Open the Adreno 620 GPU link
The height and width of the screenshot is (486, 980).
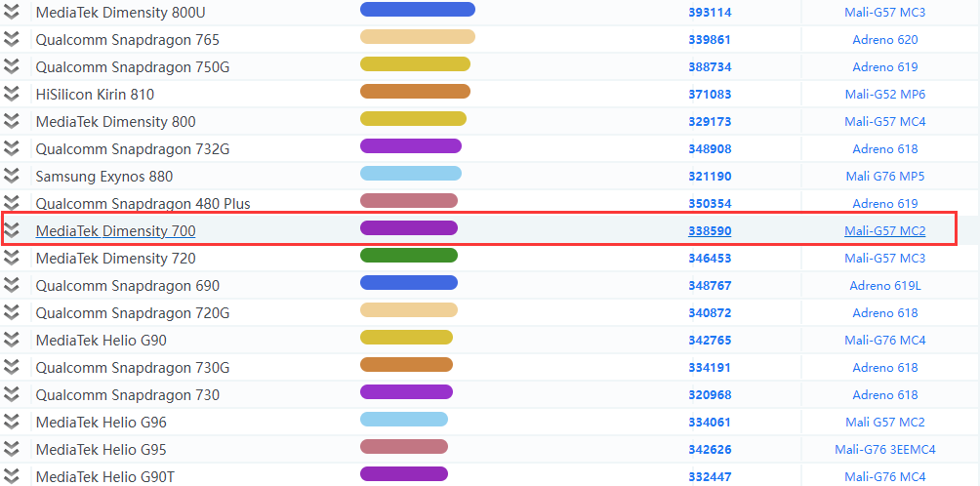pos(884,40)
